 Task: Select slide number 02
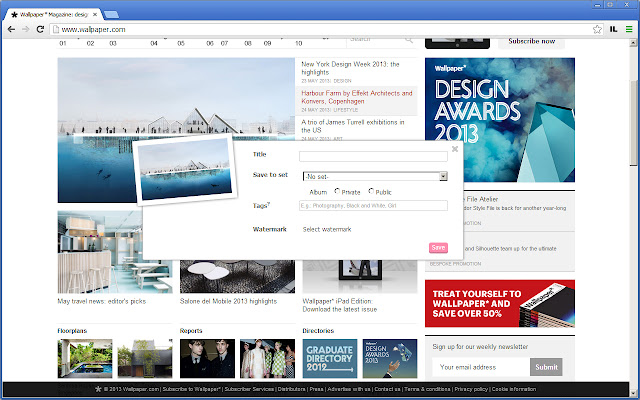[x=91, y=43]
